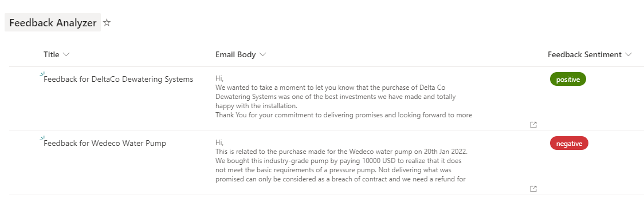Expand the Email Body column dropdown chevron
The image size is (644, 214).
[x=263, y=54]
